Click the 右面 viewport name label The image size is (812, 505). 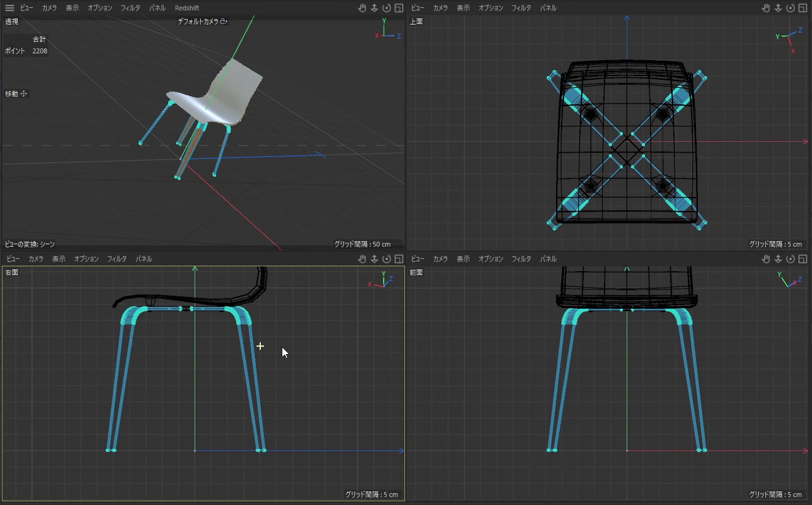pyautogui.click(x=12, y=272)
